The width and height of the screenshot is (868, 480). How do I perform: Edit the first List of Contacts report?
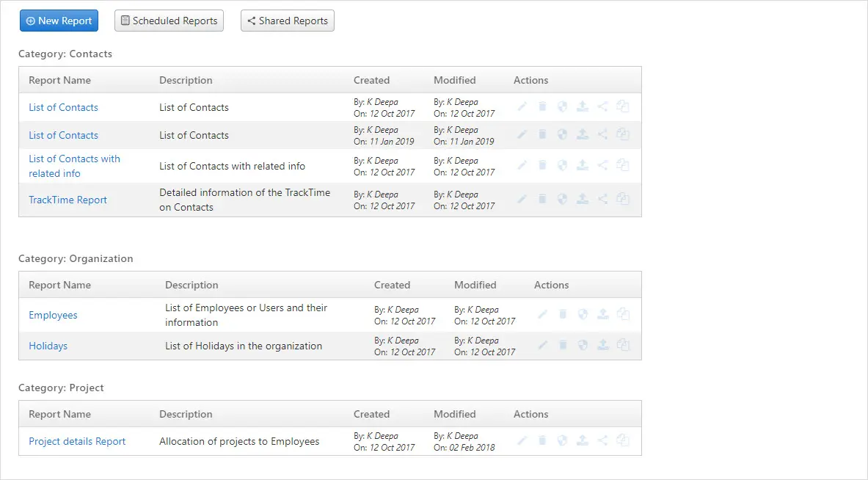click(x=522, y=106)
